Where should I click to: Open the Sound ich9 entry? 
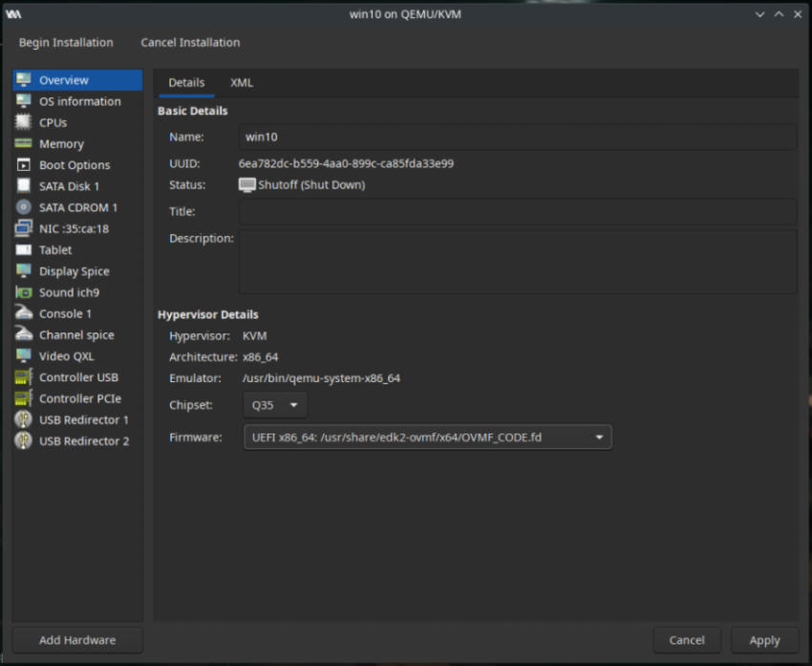77,292
